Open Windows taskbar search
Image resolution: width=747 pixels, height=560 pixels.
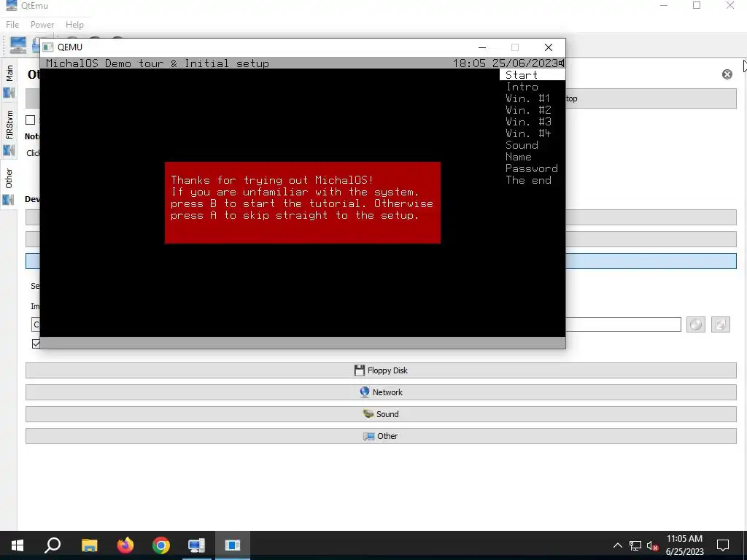(x=53, y=545)
